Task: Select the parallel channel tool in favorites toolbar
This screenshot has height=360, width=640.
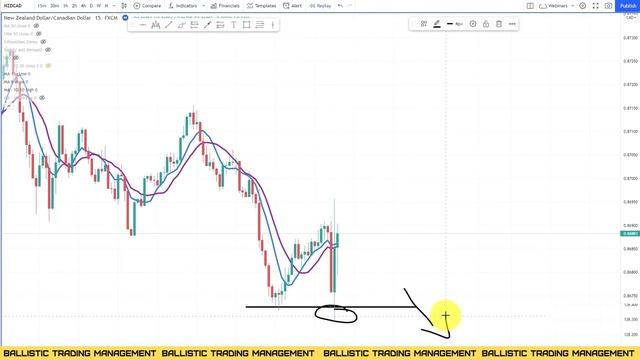Action: click(x=182, y=25)
